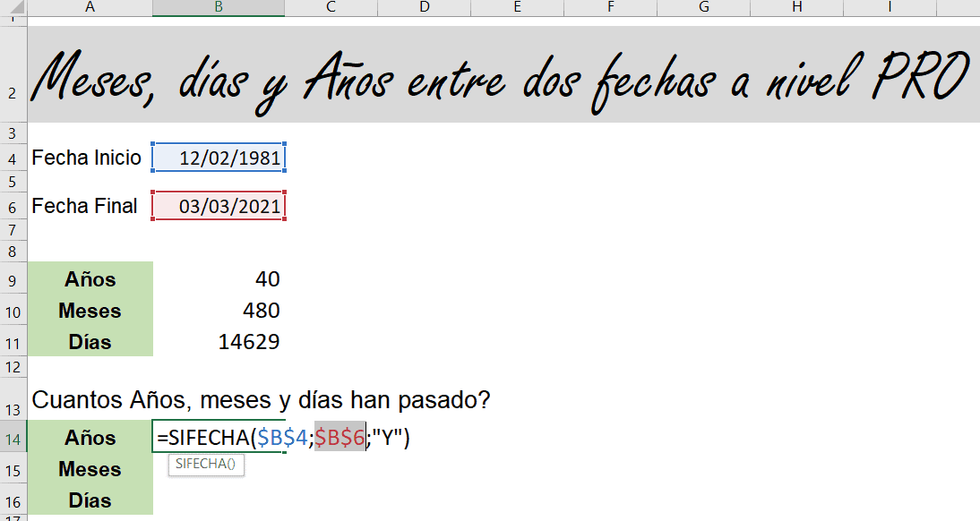Click the =SIFECHA function name in the formula

[x=203, y=437]
